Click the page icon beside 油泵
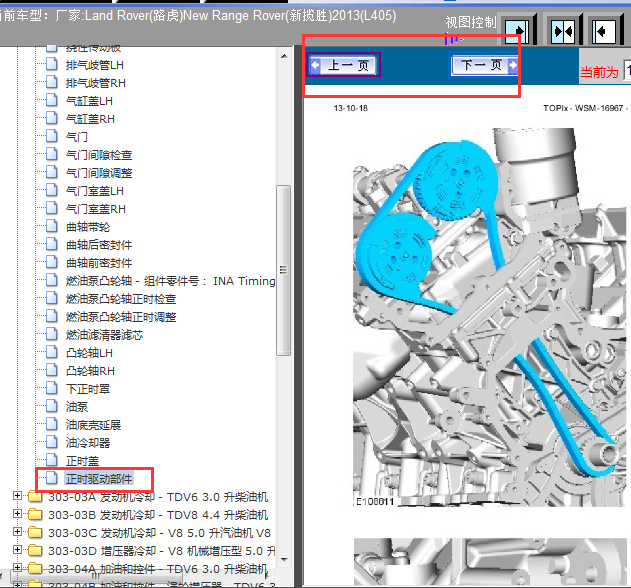Screen dimensions: 631x588 (52, 406)
